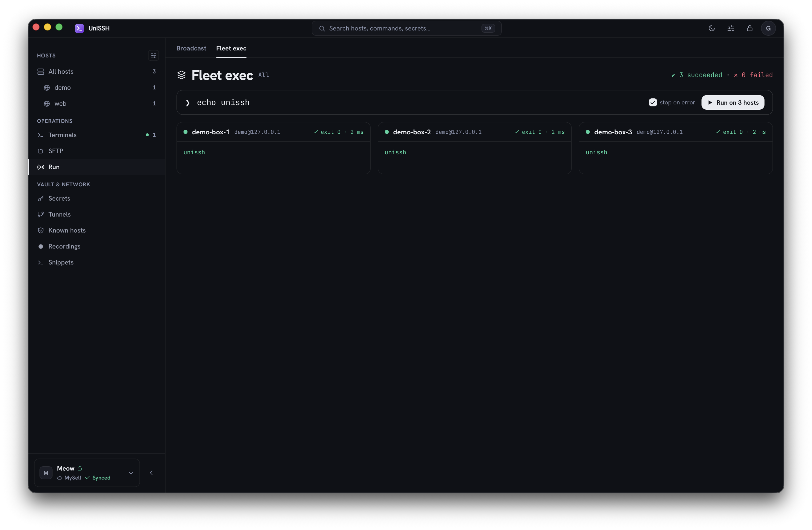Click the lock vault icon
The width and height of the screenshot is (812, 530).
(x=749, y=28)
